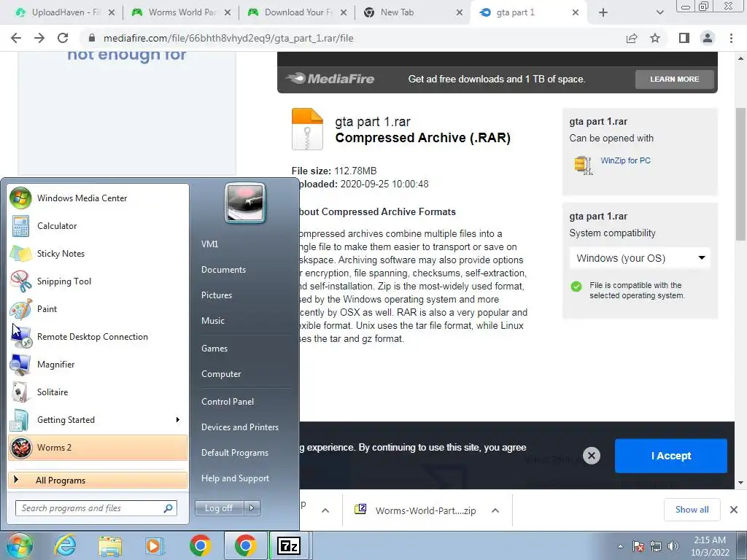This screenshot has width=747, height=560.
Task: Open Windows Media Player from taskbar
Action: point(155,545)
